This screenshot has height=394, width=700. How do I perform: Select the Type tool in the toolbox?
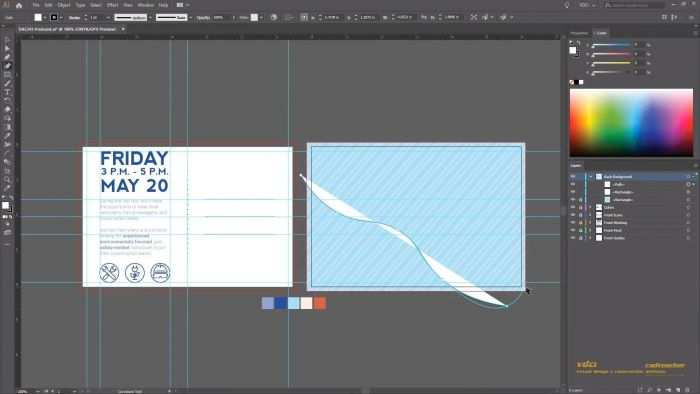(x=7, y=92)
